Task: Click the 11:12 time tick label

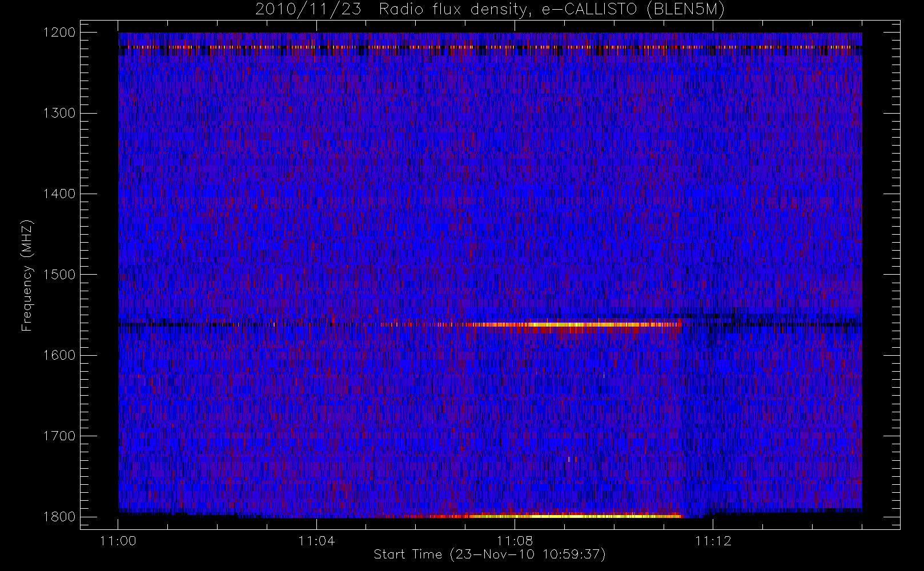Action: [713, 541]
